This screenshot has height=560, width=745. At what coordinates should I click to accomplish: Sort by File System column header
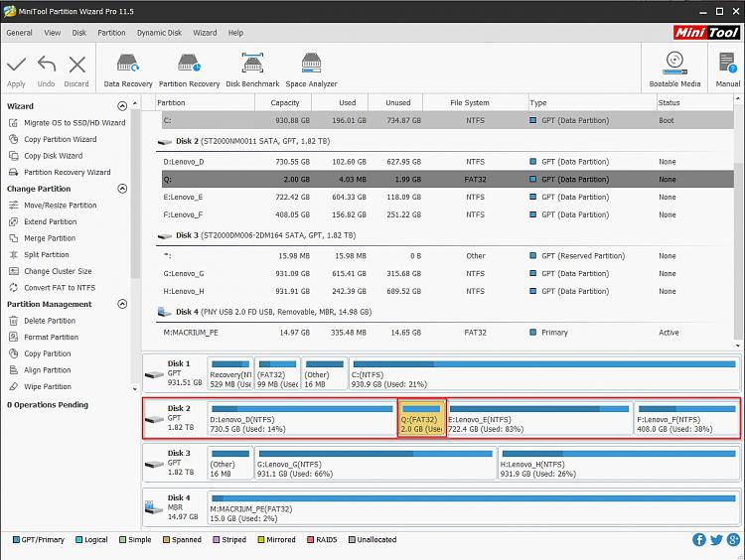[475, 102]
